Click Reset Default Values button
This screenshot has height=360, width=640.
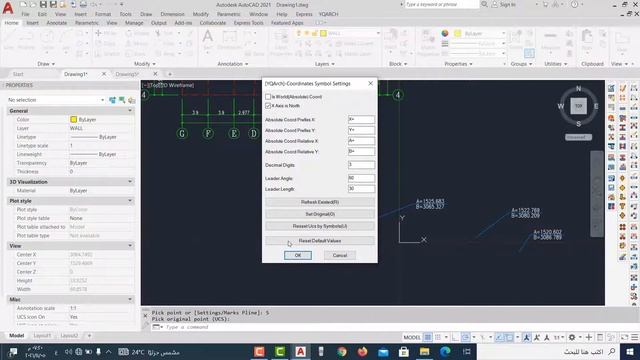click(320, 241)
